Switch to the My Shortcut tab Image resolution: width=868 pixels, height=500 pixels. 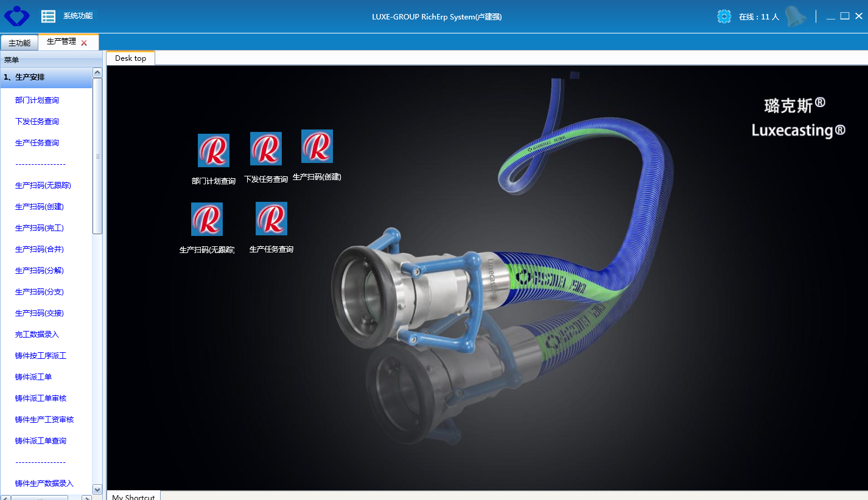pos(133,496)
